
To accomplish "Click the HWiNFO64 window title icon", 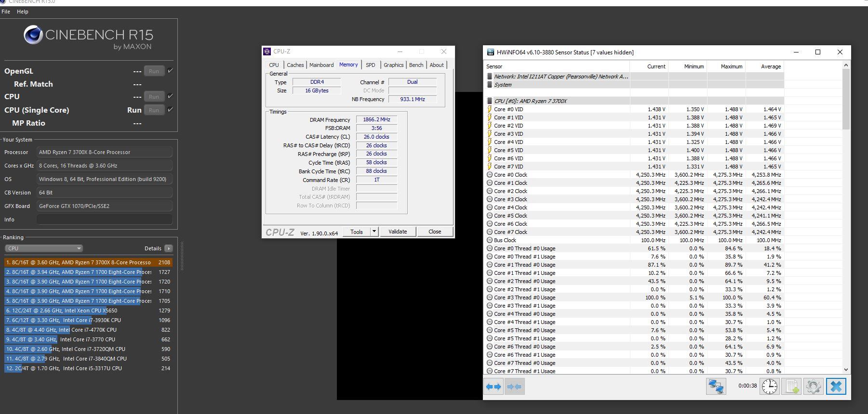I will (491, 52).
